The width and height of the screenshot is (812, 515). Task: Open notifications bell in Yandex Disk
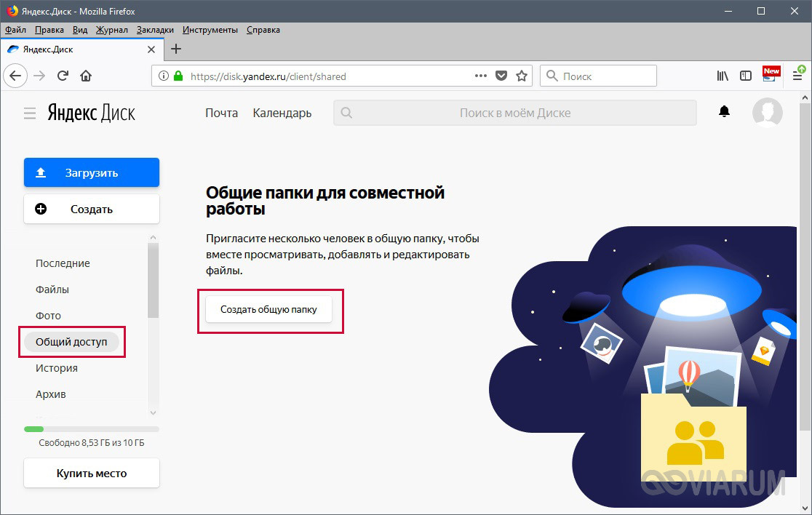725,111
